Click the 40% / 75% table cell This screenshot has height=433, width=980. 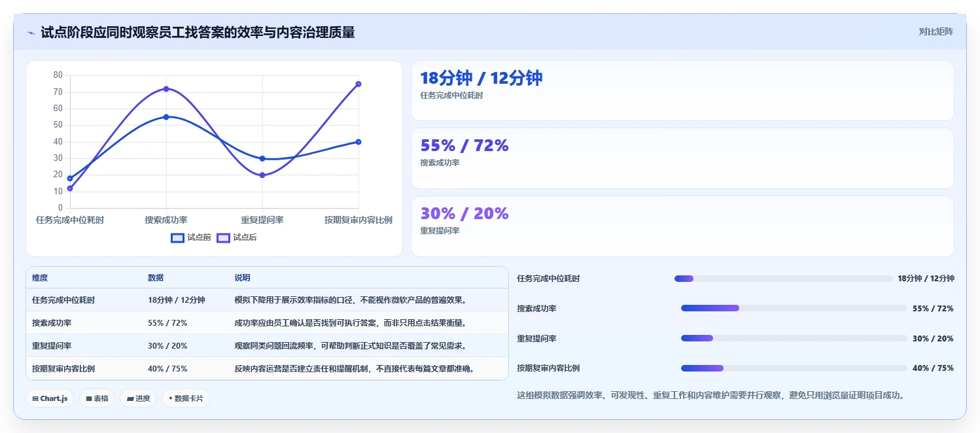tap(167, 369)
